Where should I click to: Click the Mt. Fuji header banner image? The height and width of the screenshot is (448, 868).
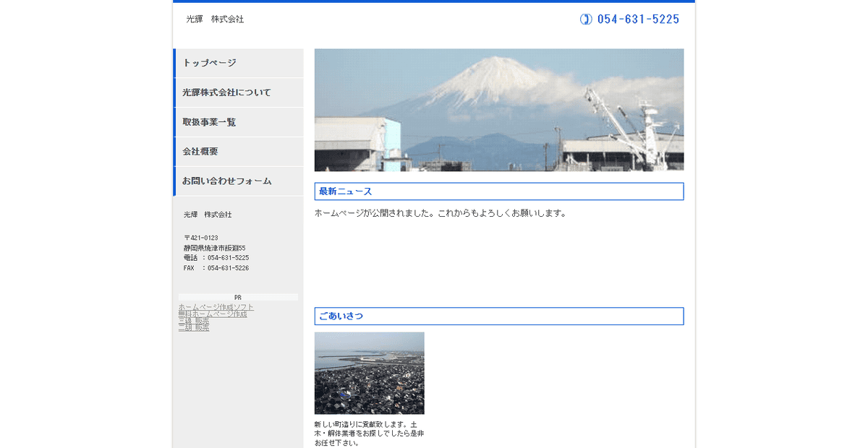coord(498,109)
